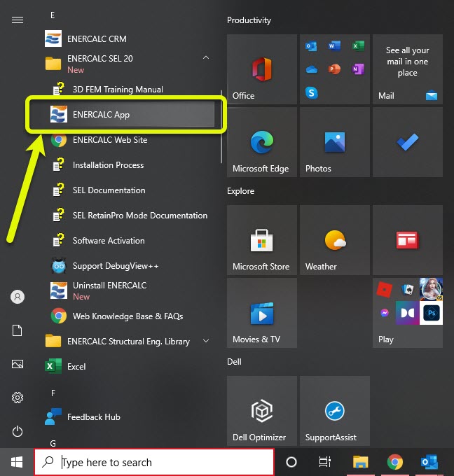The height and width of the screenshot is (476, 454).
Task: Open the Power options icon
Action: tap(18, 431)
